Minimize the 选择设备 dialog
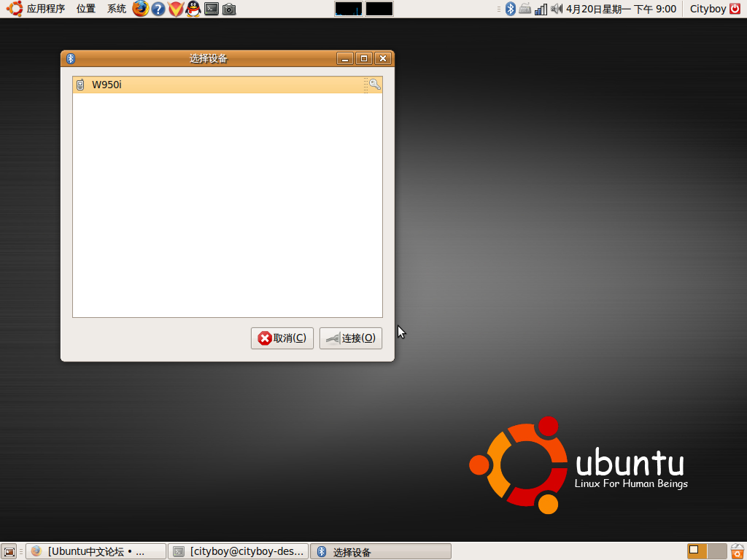The image size is (747, 560). pyautogui.click(x=345, y=58)
